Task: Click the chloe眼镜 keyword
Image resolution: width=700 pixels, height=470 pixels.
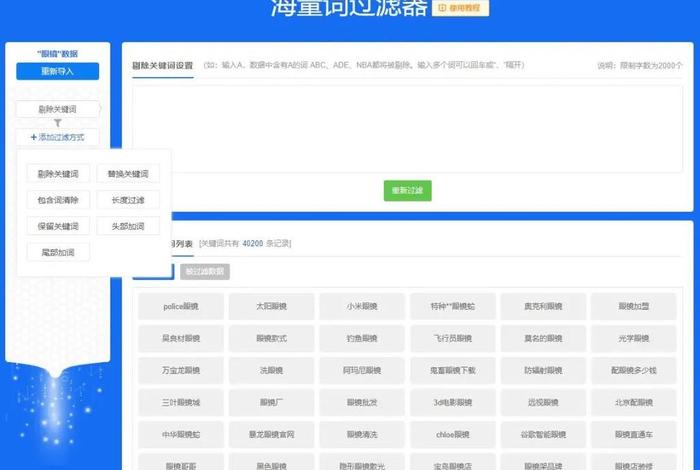Action: [x=453, y=434]
